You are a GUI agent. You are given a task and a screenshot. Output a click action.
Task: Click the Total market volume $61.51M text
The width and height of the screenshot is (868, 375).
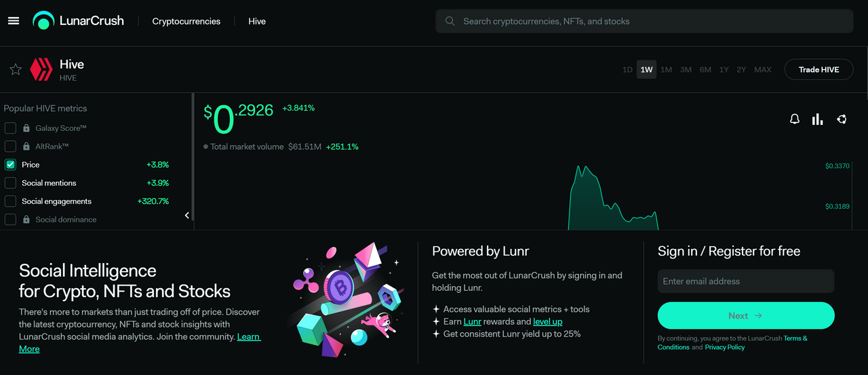coord(266,146)
